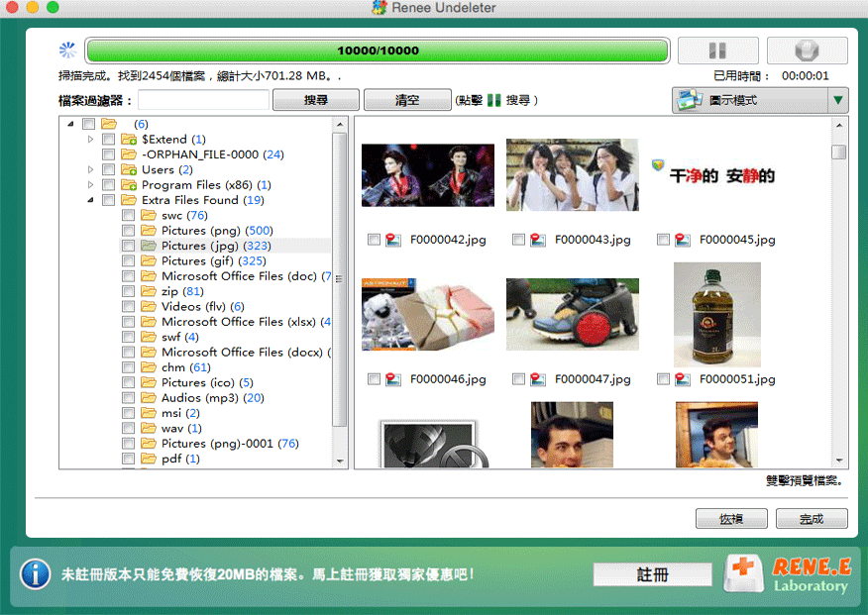Screen dimensions: 868x615
Task: Expand the Program Files (x86) folder node
Action: [x=90, y=185]
